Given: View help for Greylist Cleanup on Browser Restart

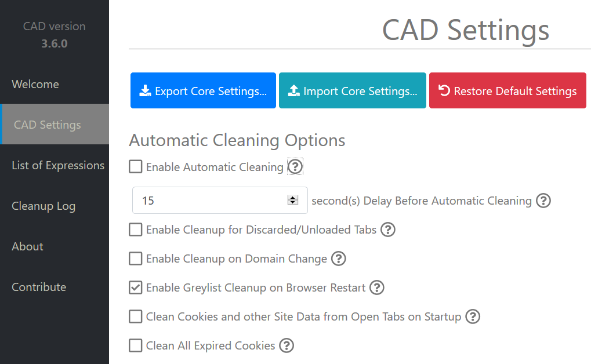Looking at the screenshot, I should [x=377, y=287].
